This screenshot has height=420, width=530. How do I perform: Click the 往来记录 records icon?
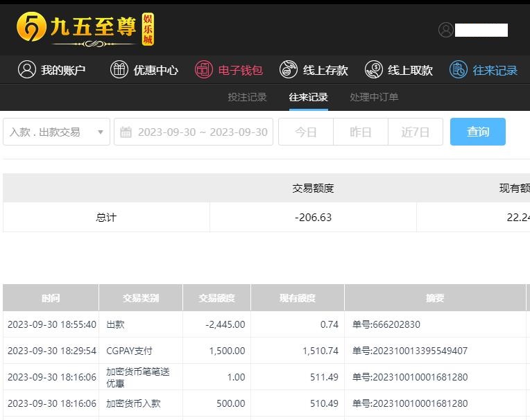point(459,69)
